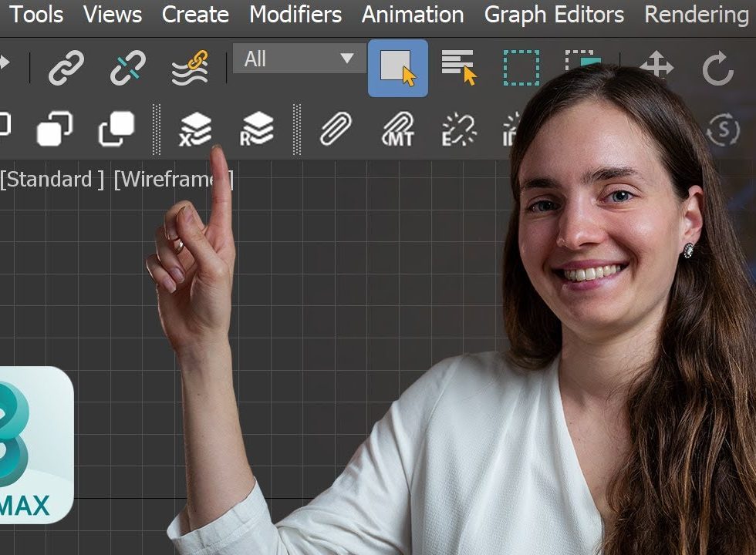Click the layers icon marked R

click(256, 129)
